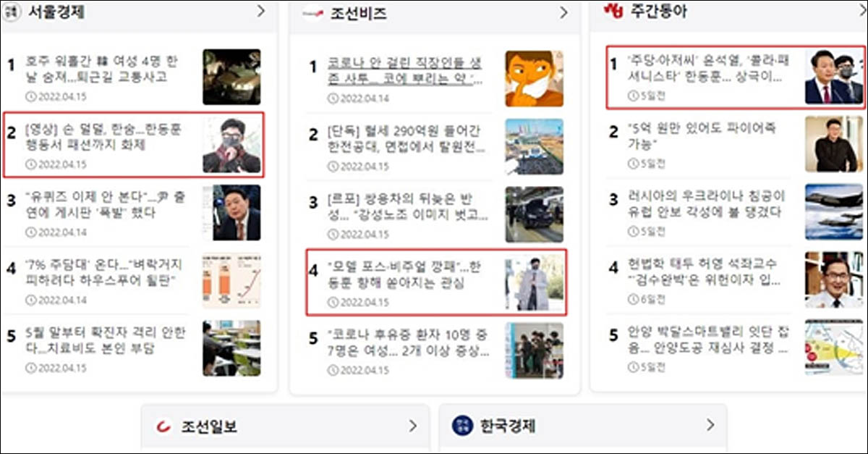Click the 조선일보 red logo icon
868x454 pixels.
(164, 426)
